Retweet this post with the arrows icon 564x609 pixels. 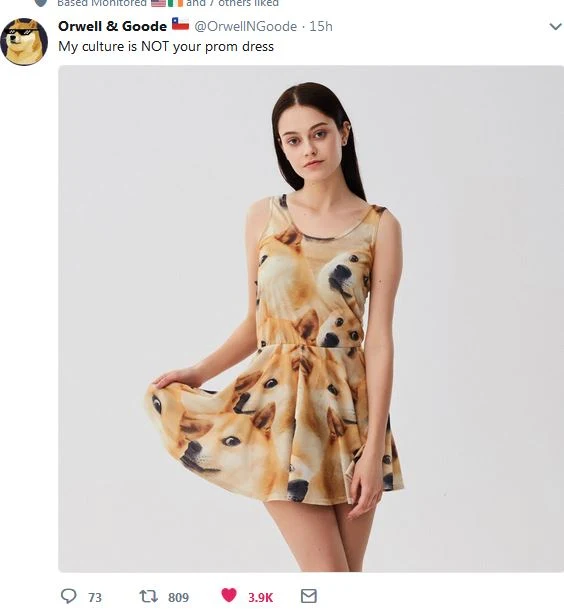point(148,596)
